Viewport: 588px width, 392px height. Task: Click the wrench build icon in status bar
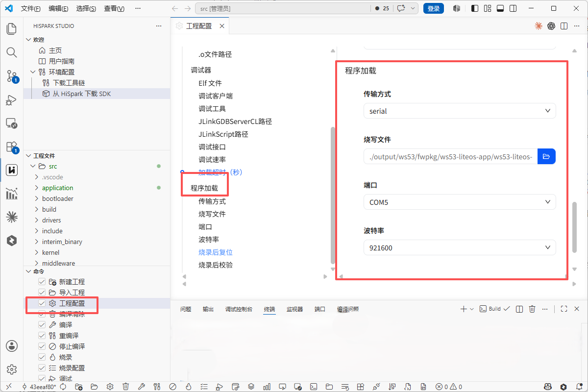[141, 387]
